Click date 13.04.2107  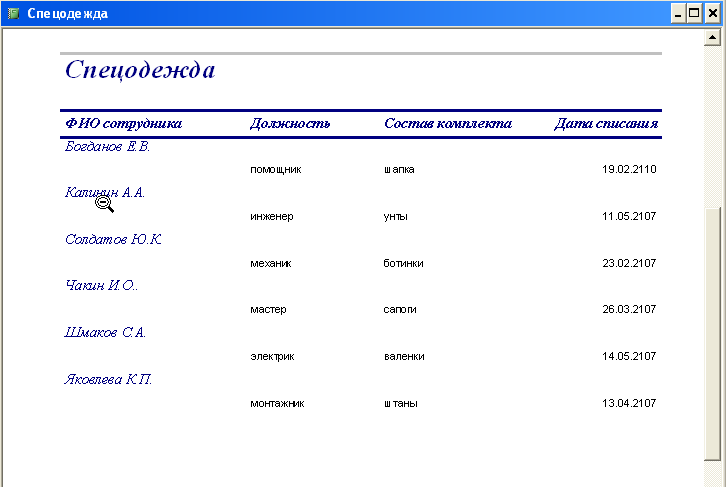pyautogui.click(x=629, y=403)
